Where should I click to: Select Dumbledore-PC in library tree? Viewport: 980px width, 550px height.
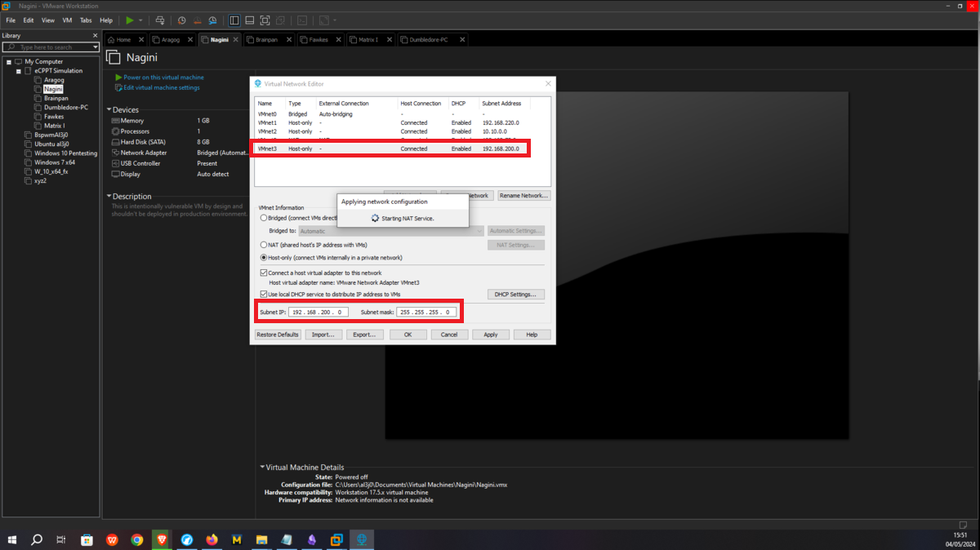point(65,107)
